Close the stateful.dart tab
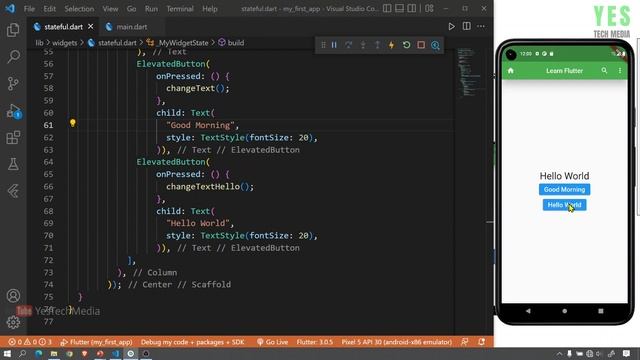The width and height of the screenshot is (640, 360). pos(91,27)
